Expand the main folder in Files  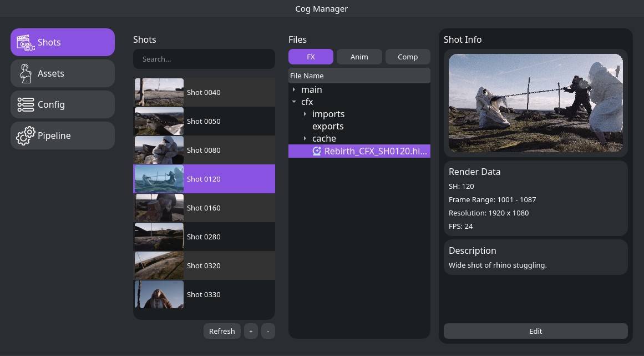click(x=294, y=89)
